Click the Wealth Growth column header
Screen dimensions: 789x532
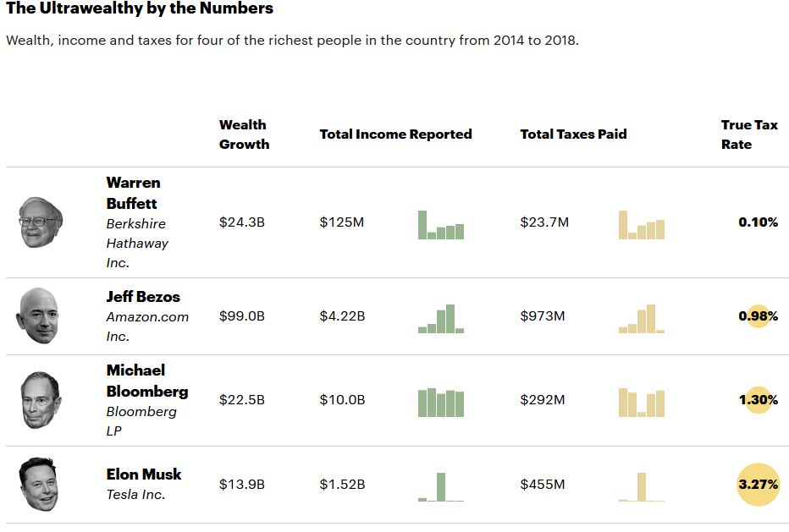244,134
